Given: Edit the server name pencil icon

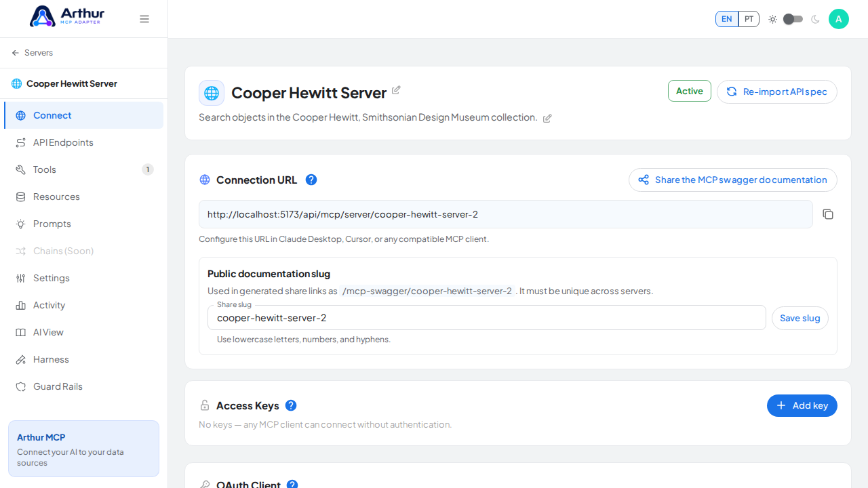Looking at the screenshot, I should coord(396,90).
